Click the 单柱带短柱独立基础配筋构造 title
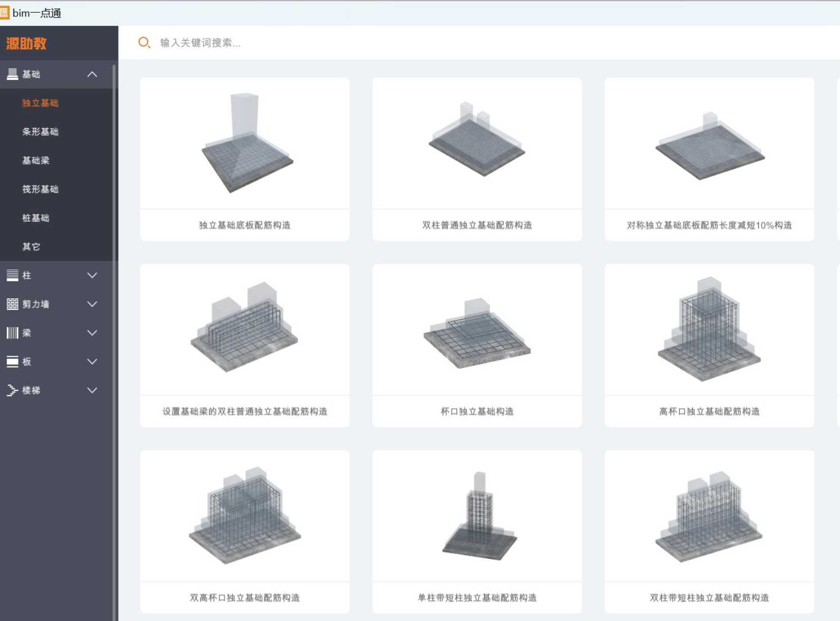 (x=477, y=598)
